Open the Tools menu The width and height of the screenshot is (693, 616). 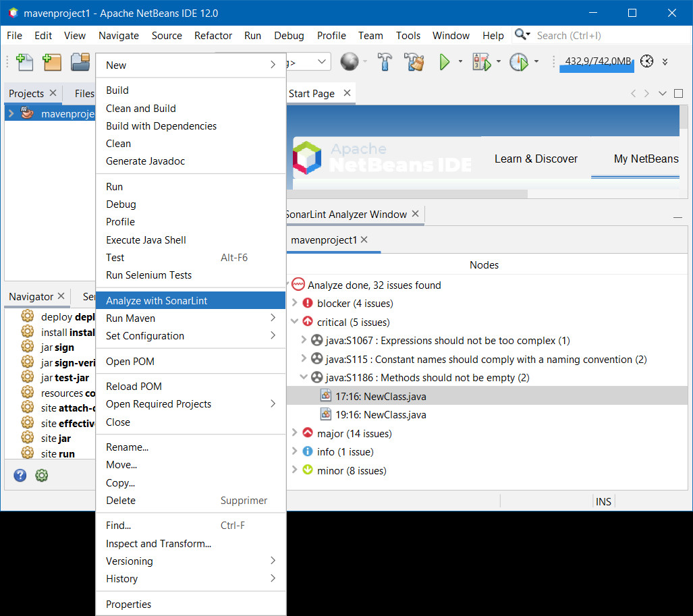tap(408, 35)
